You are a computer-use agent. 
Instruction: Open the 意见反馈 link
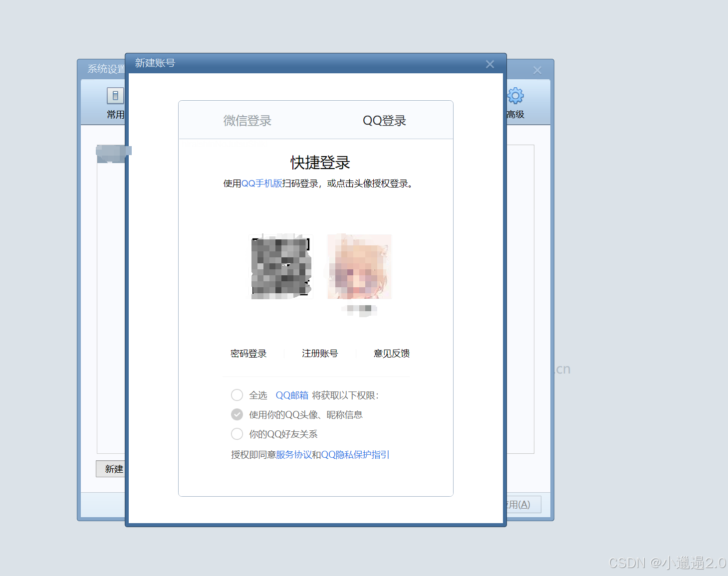[392, 354]
